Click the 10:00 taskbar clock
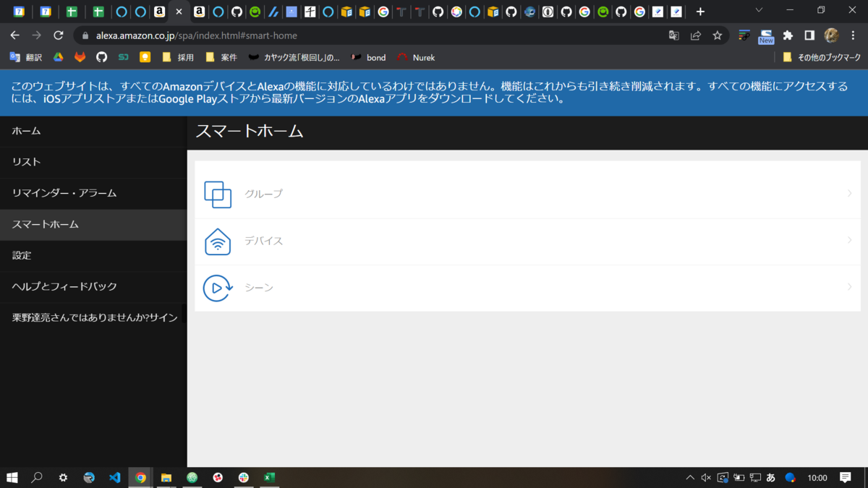 (x=817, y=477)
